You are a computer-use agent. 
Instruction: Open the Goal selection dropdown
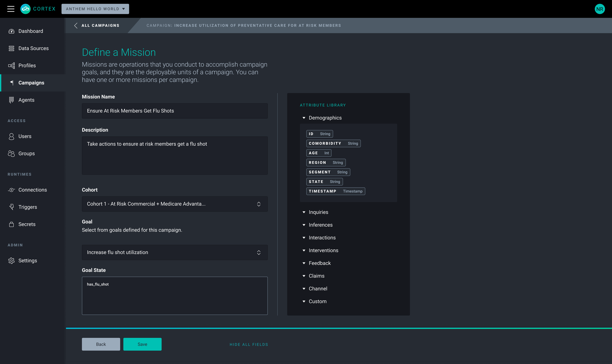tap(175, 252)
